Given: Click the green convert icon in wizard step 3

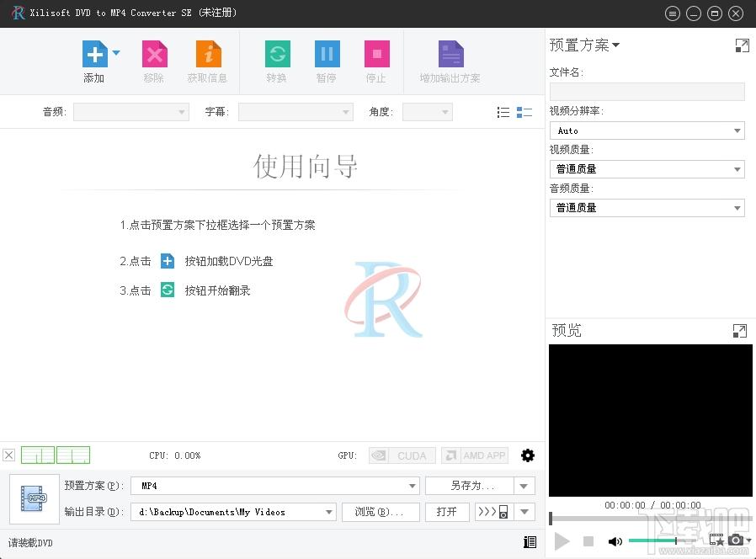Looking at the screenshot, I should [168, 290].
